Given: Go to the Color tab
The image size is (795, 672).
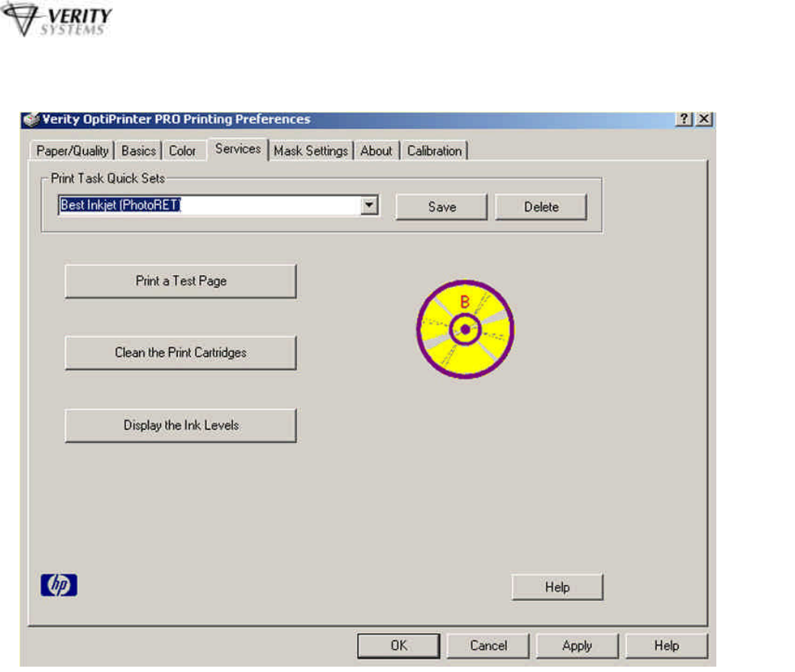Looking at the screenshot, I should pyautogui.click(x=183, y=151).
